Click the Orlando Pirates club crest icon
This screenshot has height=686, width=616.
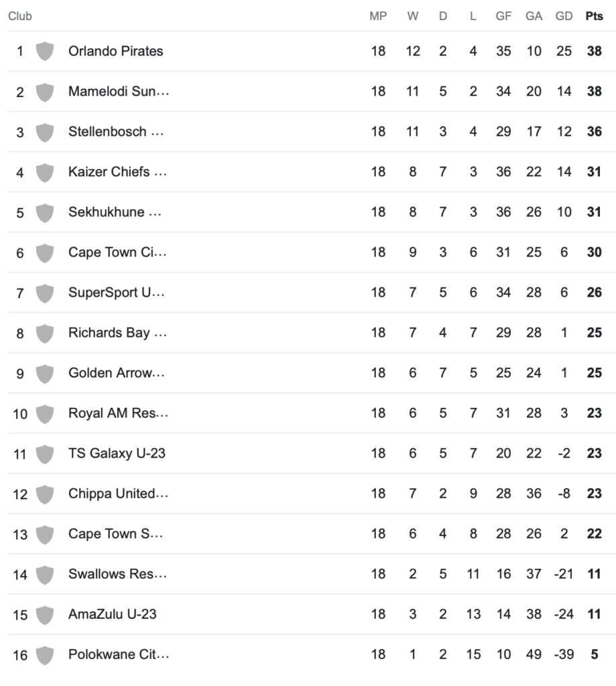click(45, 51)
